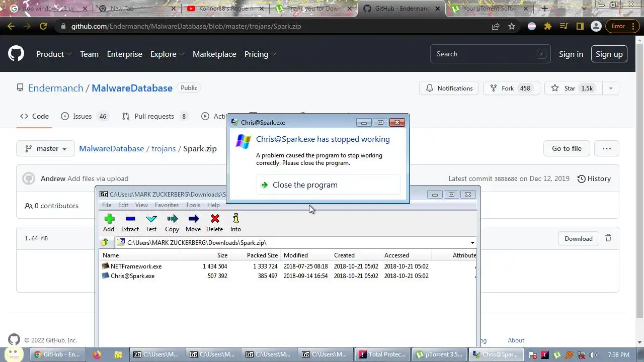The height and width of the screenshot is (362, 644).
Task: Open the commit History link
Action: (x=594, y=178)
